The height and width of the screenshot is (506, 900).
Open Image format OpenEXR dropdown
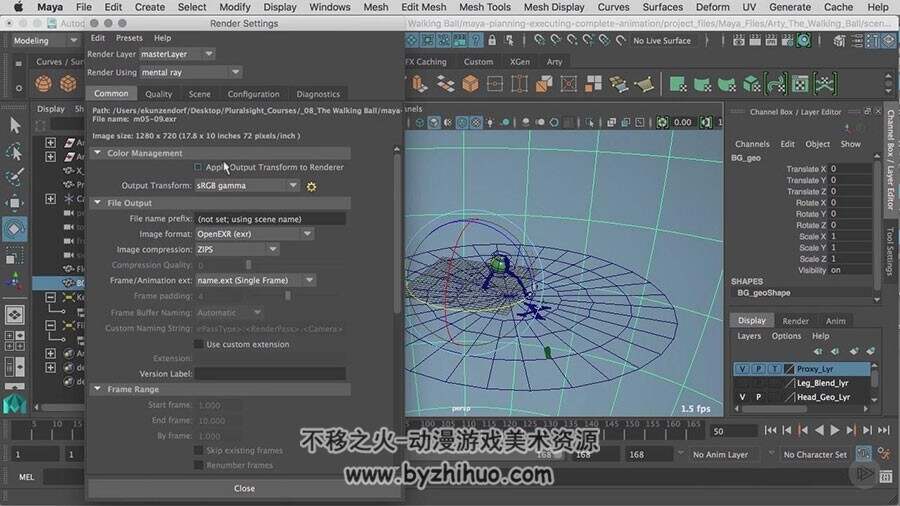254,234
